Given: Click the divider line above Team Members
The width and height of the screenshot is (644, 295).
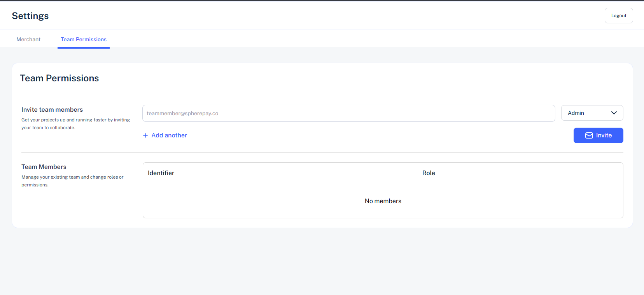Looking at the screenshot, I should coord(322,153).
